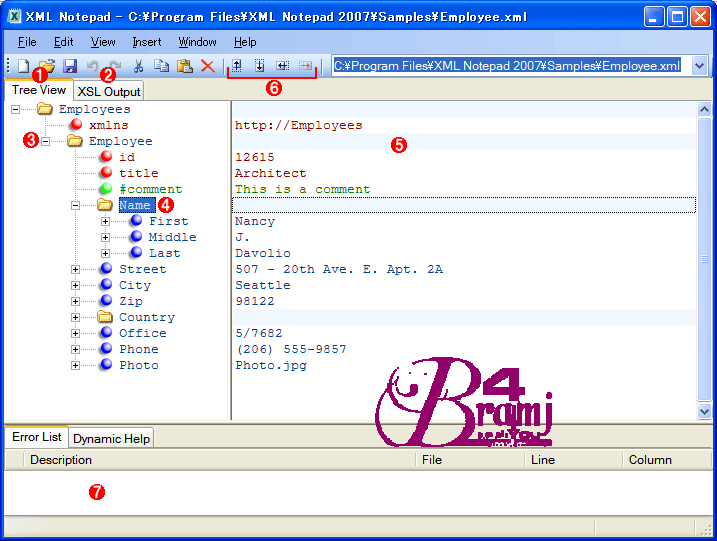Click the New document toolbar icon
717x541 pixels.
click(x=23, y=66)
